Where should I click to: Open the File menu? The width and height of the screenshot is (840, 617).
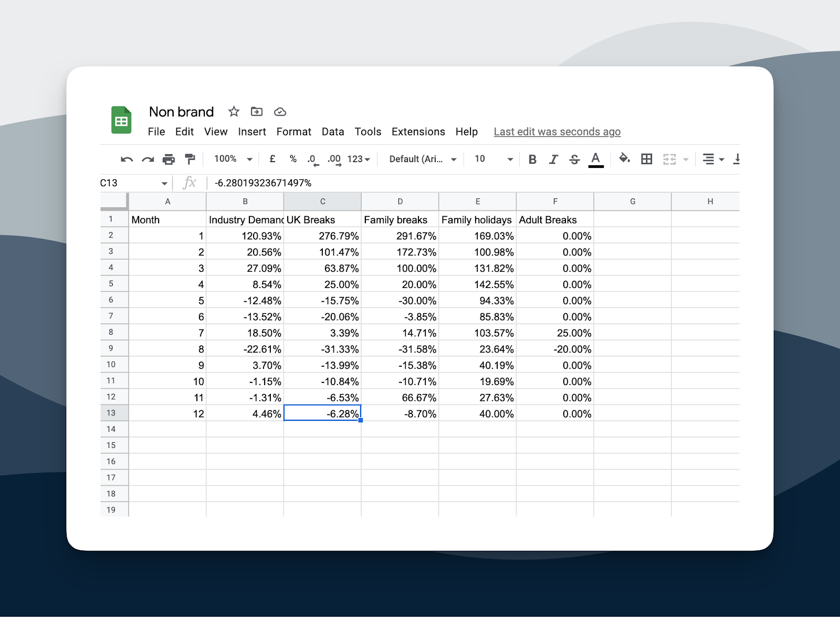(156, 132)
